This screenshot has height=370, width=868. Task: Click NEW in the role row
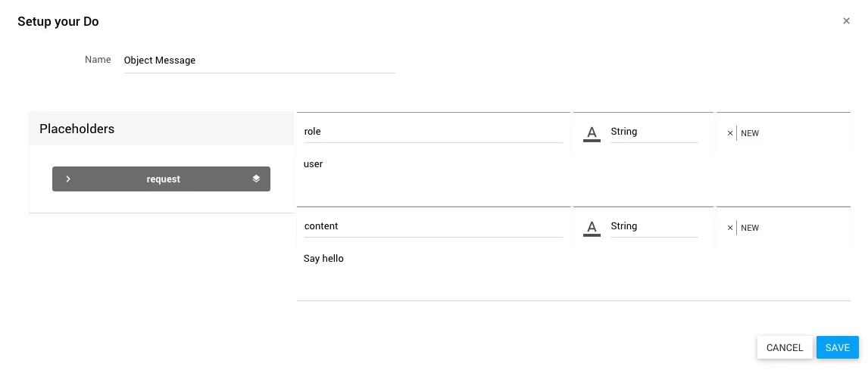(750, 133)
